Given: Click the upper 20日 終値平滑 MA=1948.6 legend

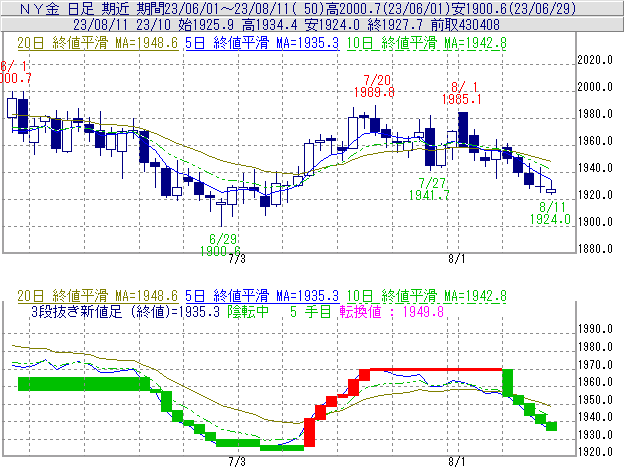Looking at the screenshot, I should click(x=98, y=43).
